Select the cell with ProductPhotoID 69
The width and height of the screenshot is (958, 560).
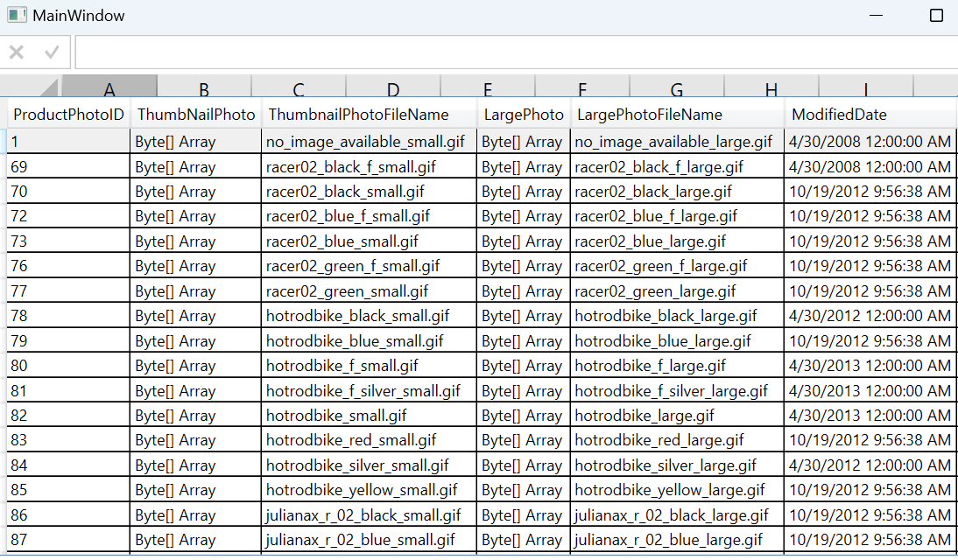click(x=68, y=167)
